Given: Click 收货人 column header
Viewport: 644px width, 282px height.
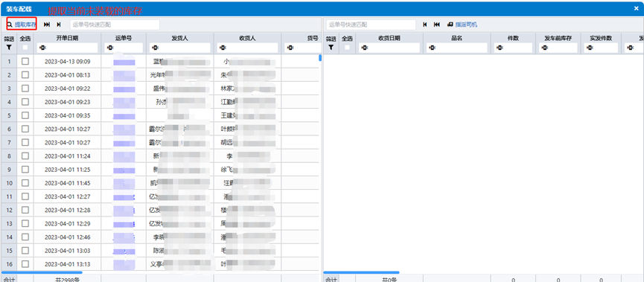Looking at the screenshot, I should (x=248, y=38).
